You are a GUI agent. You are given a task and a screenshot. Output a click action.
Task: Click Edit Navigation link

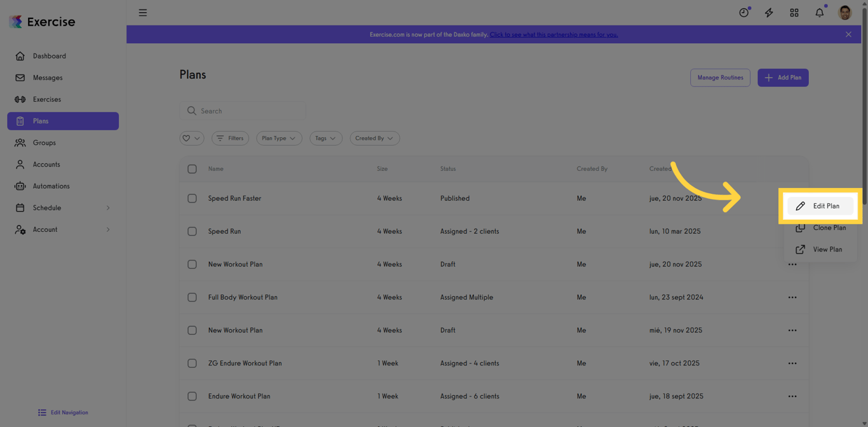click(63, 412)
